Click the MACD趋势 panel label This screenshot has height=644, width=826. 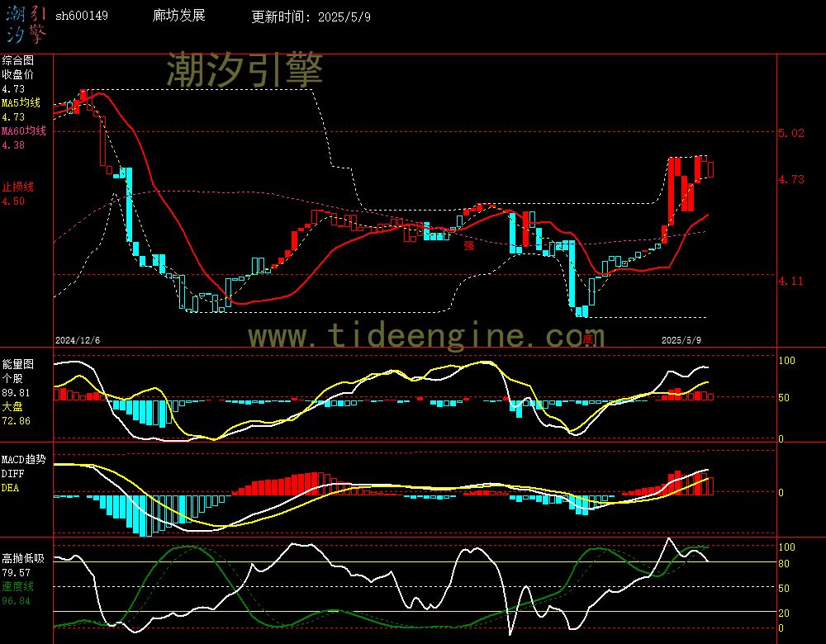point(24,460)
